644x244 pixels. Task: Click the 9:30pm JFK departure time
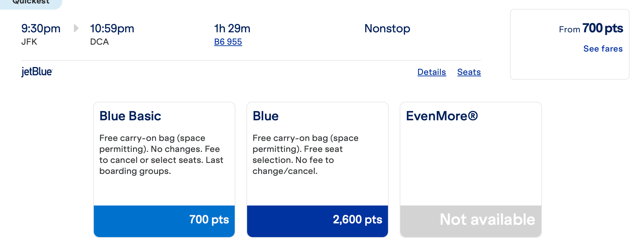click(41, 29)
